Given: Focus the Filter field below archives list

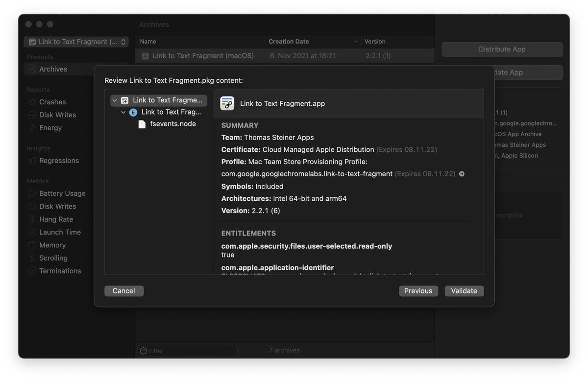Looking at the screenshot, I should [188, 351].
